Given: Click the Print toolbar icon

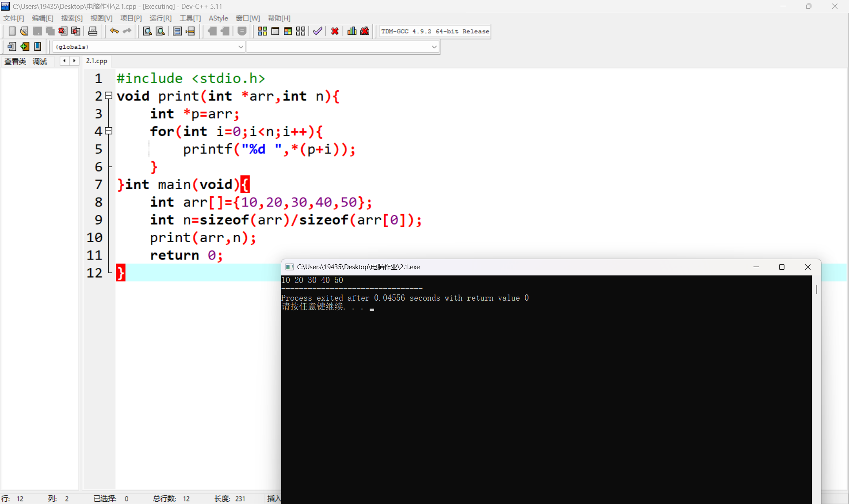Looking at the screenshot, I should tap(93, 31).
